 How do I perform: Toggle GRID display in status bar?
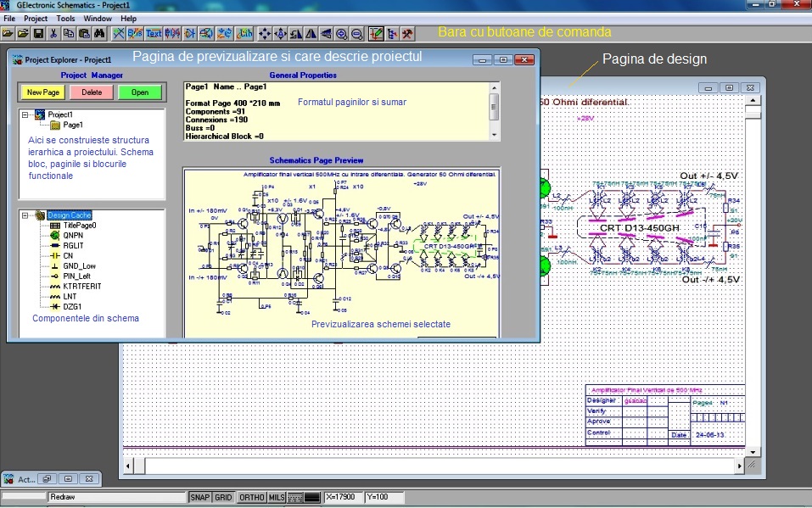pos(222,498)
